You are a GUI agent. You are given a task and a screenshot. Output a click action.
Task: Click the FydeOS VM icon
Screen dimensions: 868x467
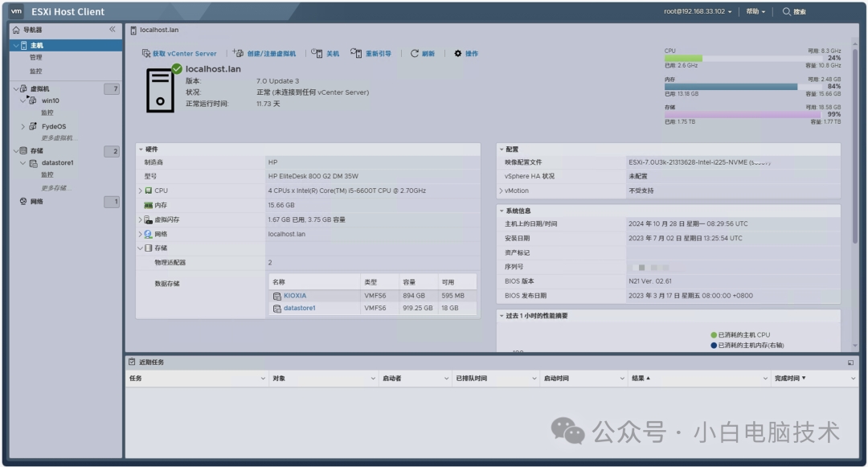click(x=33, y=127)
